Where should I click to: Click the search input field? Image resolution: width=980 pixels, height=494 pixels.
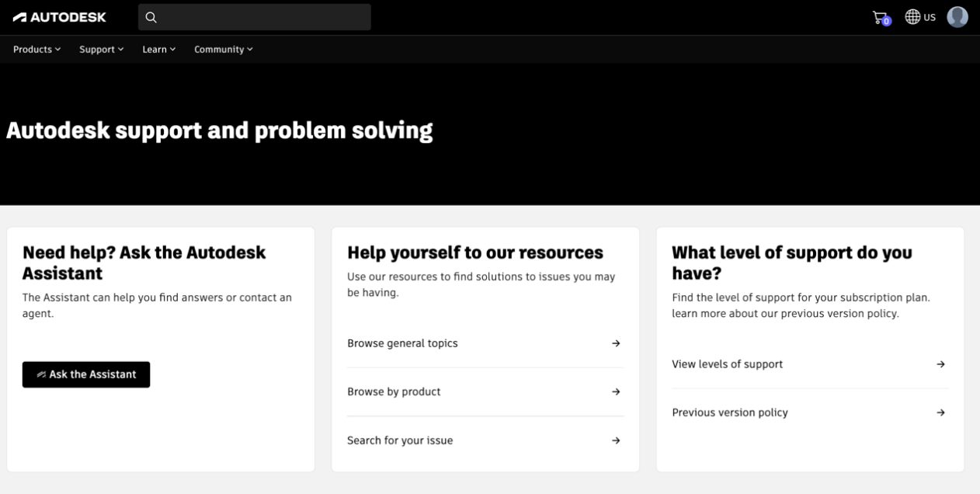[256, 16]
